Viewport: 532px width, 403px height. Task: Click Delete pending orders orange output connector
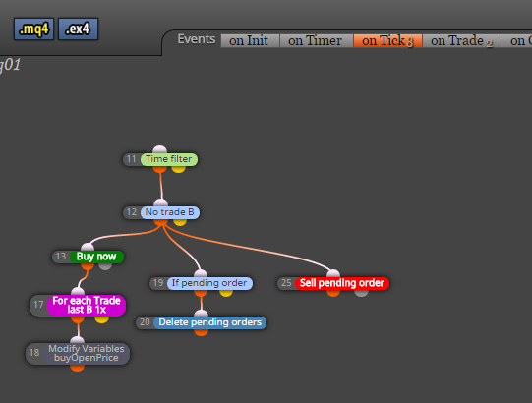click(202, 332)
